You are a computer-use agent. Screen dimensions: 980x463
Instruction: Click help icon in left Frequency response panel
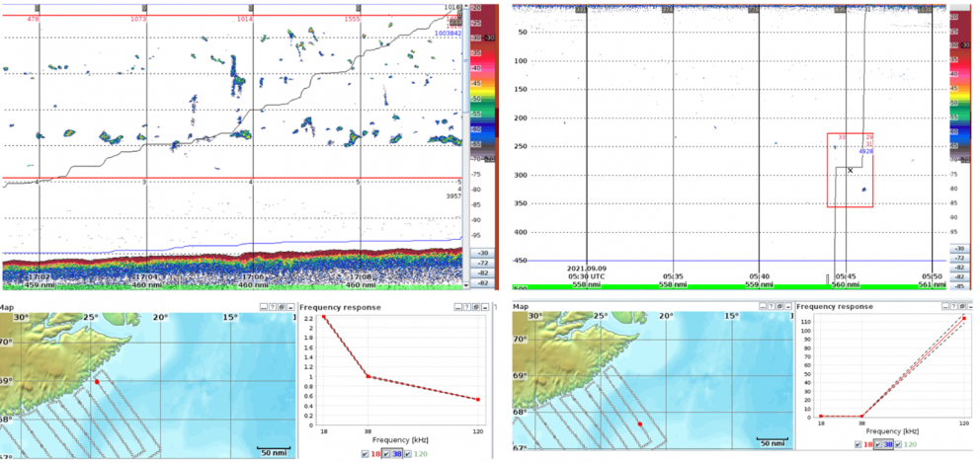pos(466,307)
